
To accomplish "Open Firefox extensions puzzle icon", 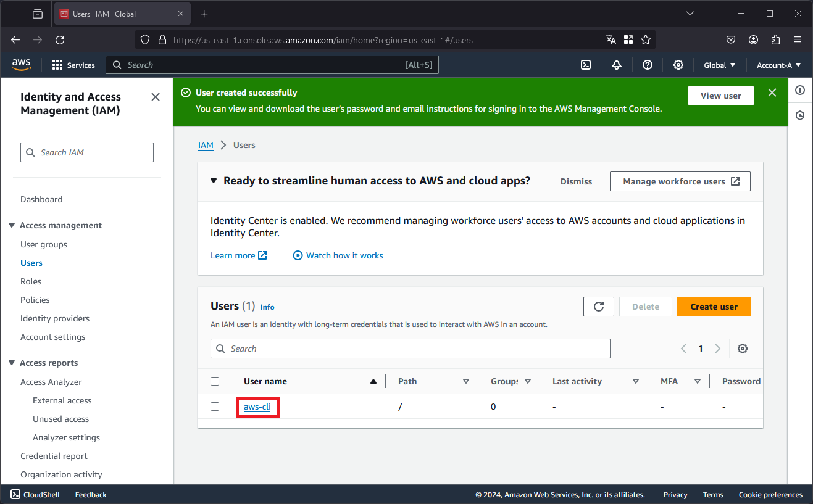I will [x=776, y=39].
